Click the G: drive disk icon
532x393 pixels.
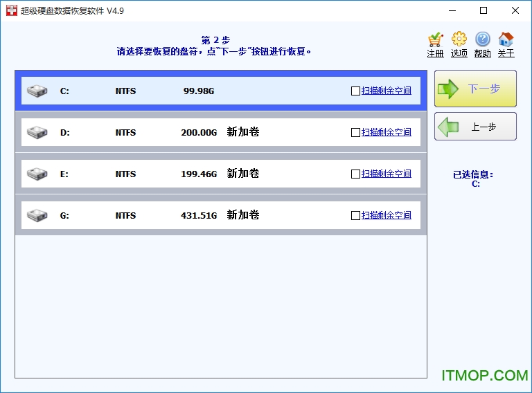coord(37,215)
